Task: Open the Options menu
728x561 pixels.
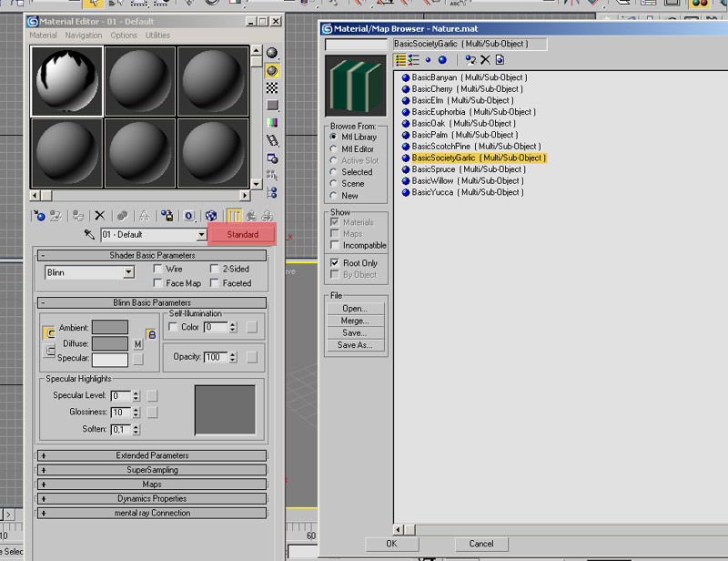Action: click(124, 36)
